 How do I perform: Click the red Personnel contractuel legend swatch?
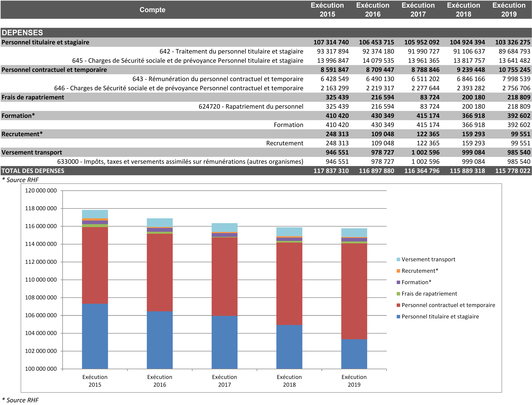pos(398,305)
